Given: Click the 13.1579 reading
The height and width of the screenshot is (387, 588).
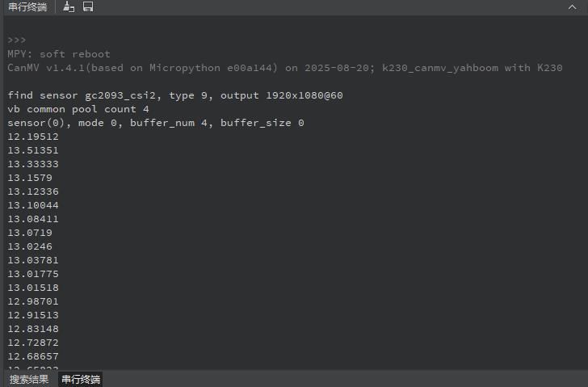Looking at the screenshot, I should 30,178.
